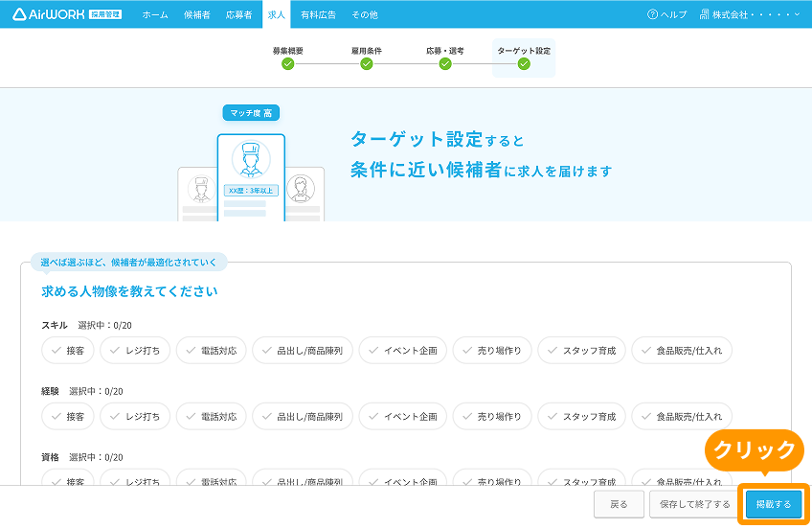The height and width of the screenshot is (529, 812).
Task: Toggle スキル chip レジ打ち
Action: pyautogui.click(x=135, y=350)
